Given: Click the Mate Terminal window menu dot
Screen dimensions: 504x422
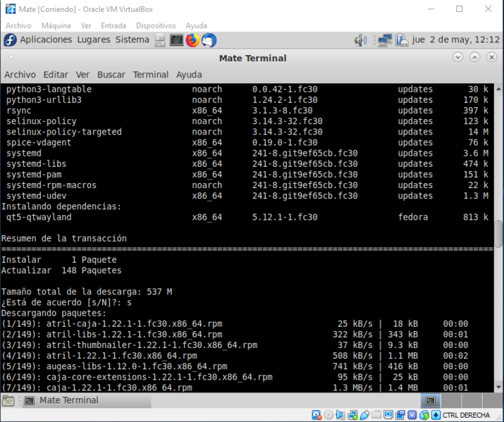Looking at the screenshot, I should point(11,58).
